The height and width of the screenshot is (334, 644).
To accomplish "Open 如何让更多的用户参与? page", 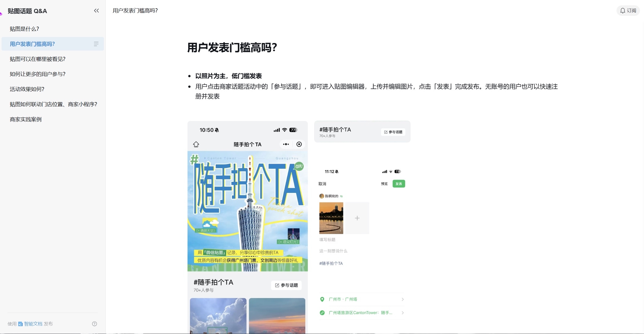I will pyautogui.click(x=37, y=74).
